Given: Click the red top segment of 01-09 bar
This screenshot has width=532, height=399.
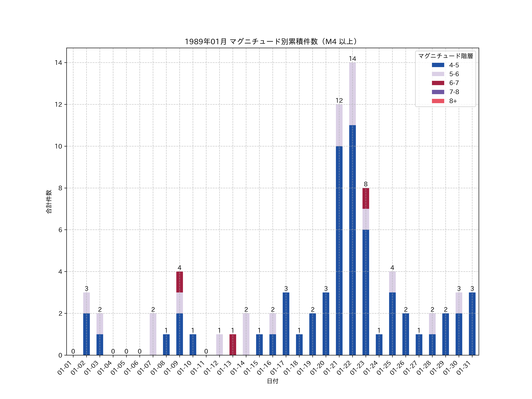Looking at the screenshot, I should point(179,282).
